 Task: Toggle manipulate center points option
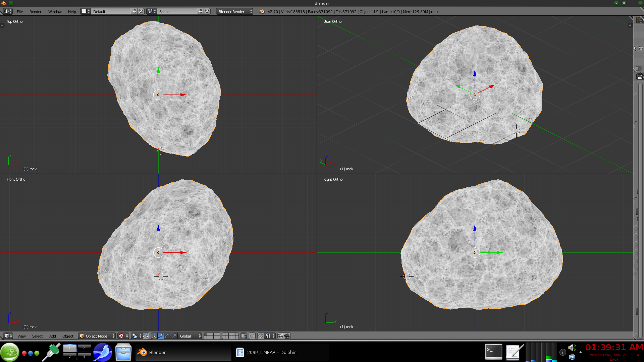point(146,336)
